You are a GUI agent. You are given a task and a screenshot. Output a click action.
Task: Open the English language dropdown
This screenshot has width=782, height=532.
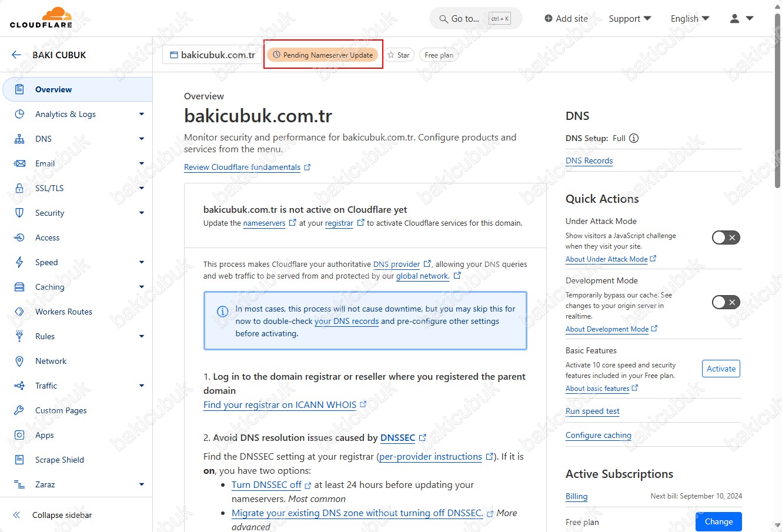tap(690, 19)
